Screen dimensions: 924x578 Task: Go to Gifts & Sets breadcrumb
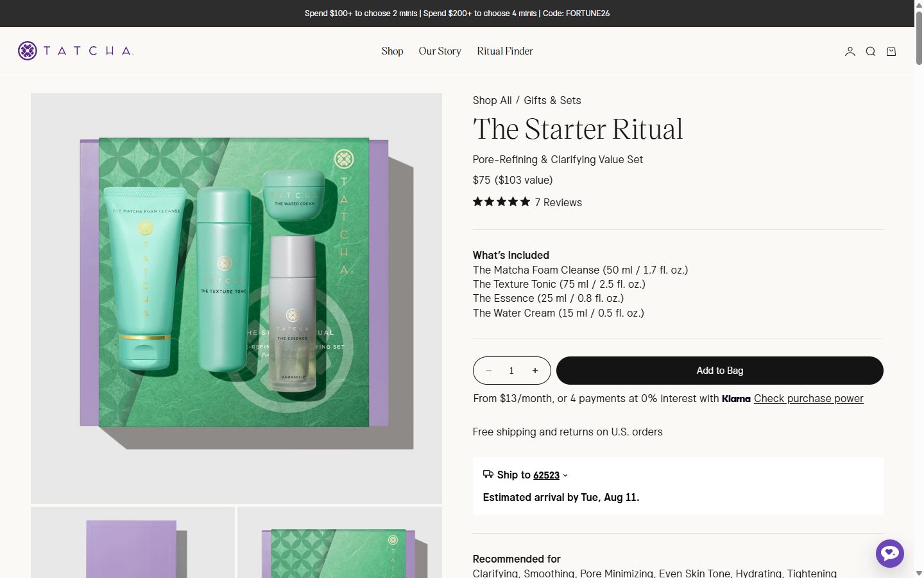point(552,100)
